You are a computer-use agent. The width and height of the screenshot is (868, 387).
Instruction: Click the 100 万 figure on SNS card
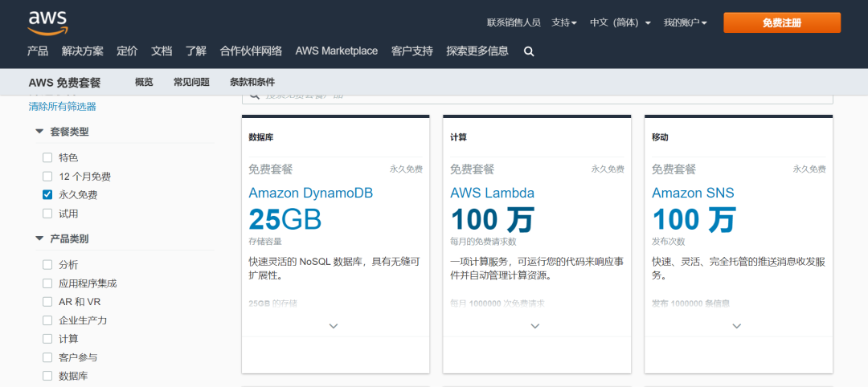694,219
